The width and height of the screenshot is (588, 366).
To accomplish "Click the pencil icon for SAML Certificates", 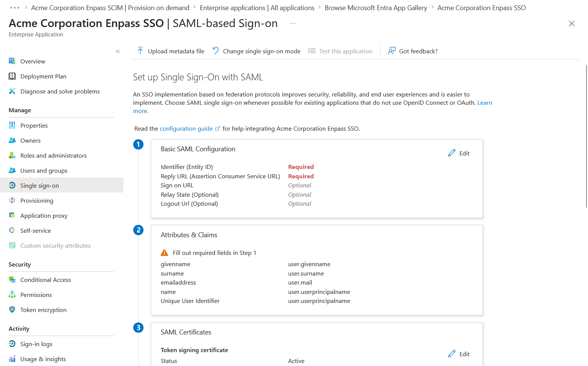I will tap(452, 354).
